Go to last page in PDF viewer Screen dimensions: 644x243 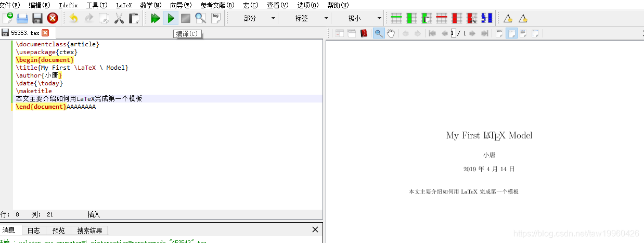point(484,33)
